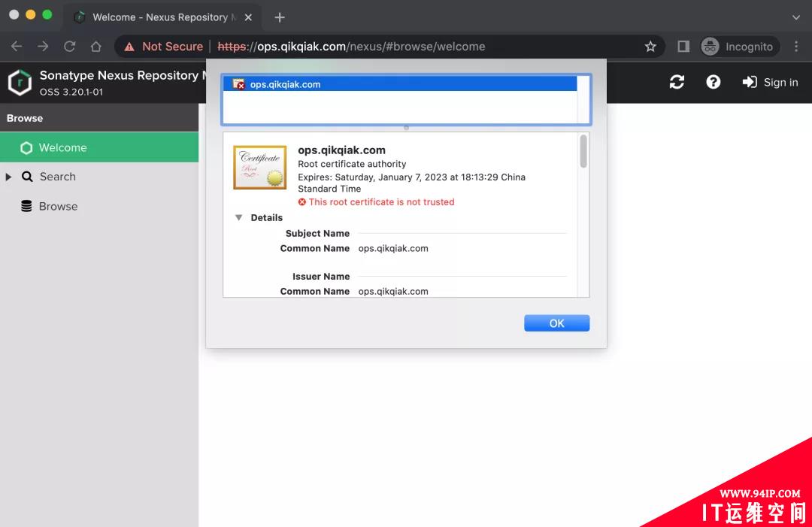Screen dimensions: 812x527
Task: Click the Welcome tab's Nexus favicon
Action: 80,17
